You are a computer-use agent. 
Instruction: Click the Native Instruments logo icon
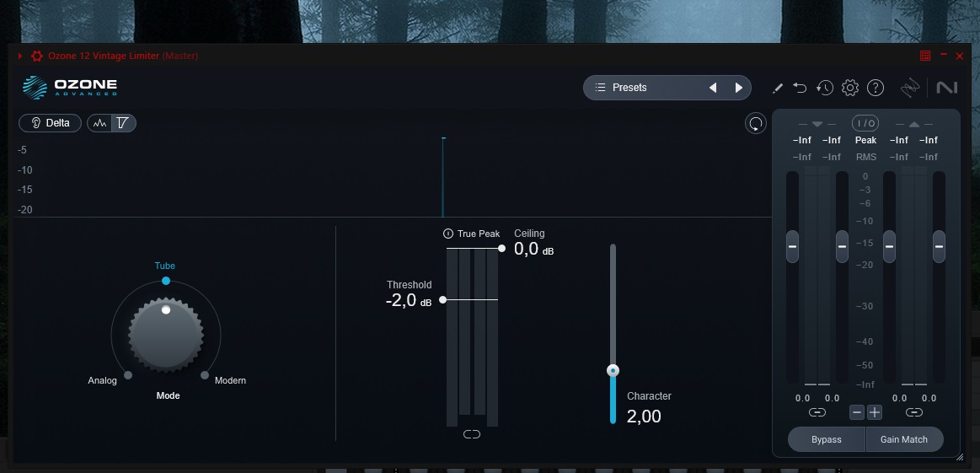[x=947, y=88]
